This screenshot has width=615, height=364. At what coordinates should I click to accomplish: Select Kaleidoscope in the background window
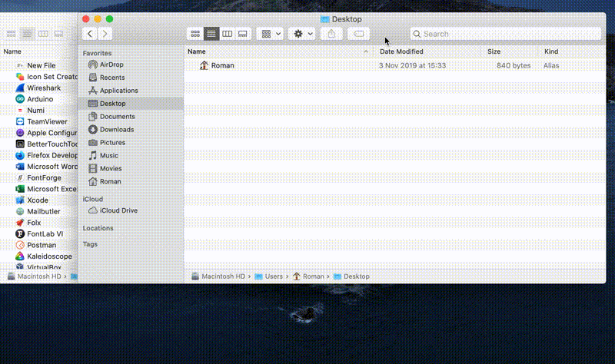(39, 256)
